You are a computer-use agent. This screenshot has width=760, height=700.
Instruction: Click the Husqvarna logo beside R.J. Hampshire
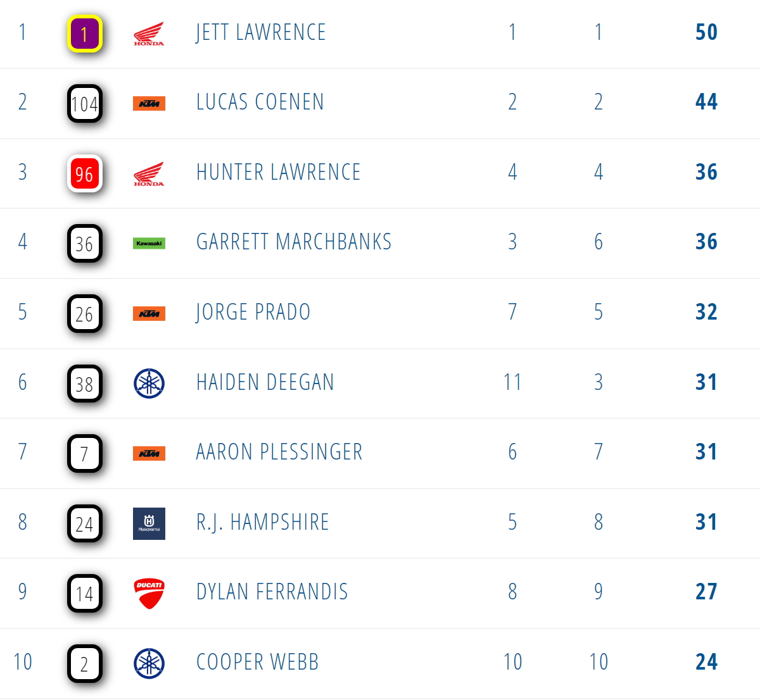click(149, 523)
